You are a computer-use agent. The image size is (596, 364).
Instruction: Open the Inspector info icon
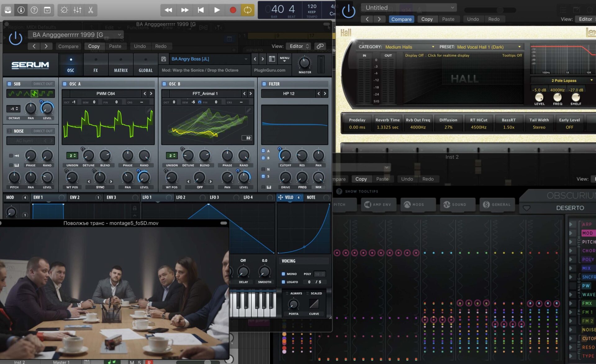tap(21, 10)
